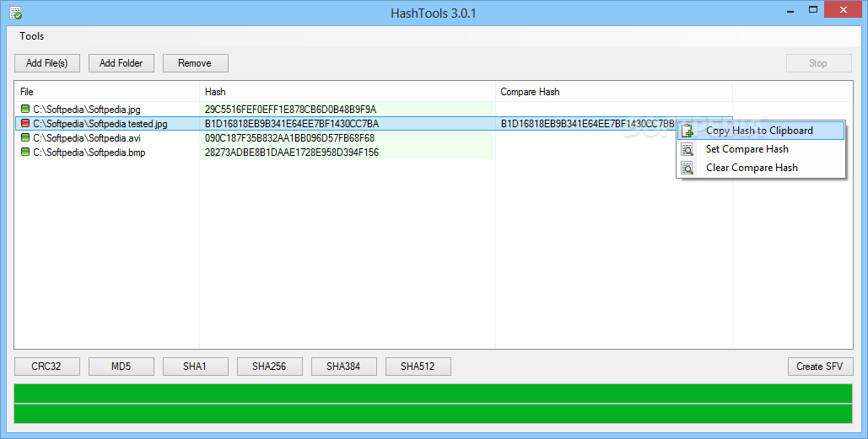Click the File column header

[x=107, y=92]
